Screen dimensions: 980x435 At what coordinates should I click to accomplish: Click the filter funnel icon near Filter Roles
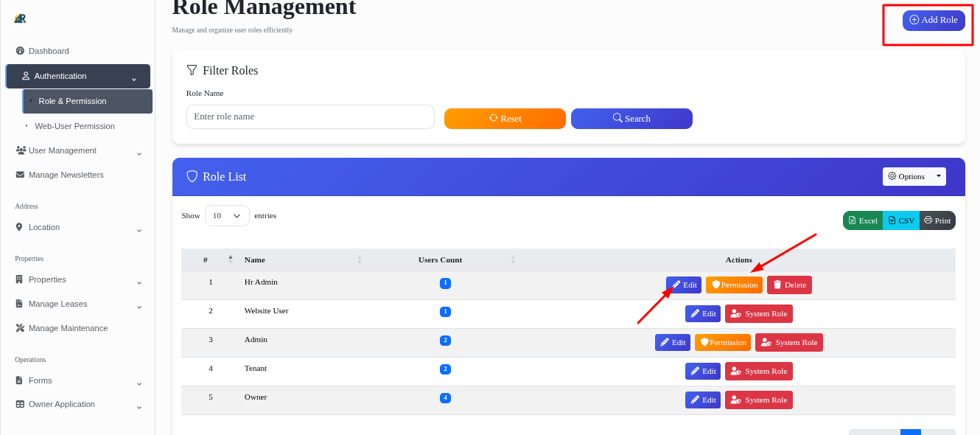192,70
